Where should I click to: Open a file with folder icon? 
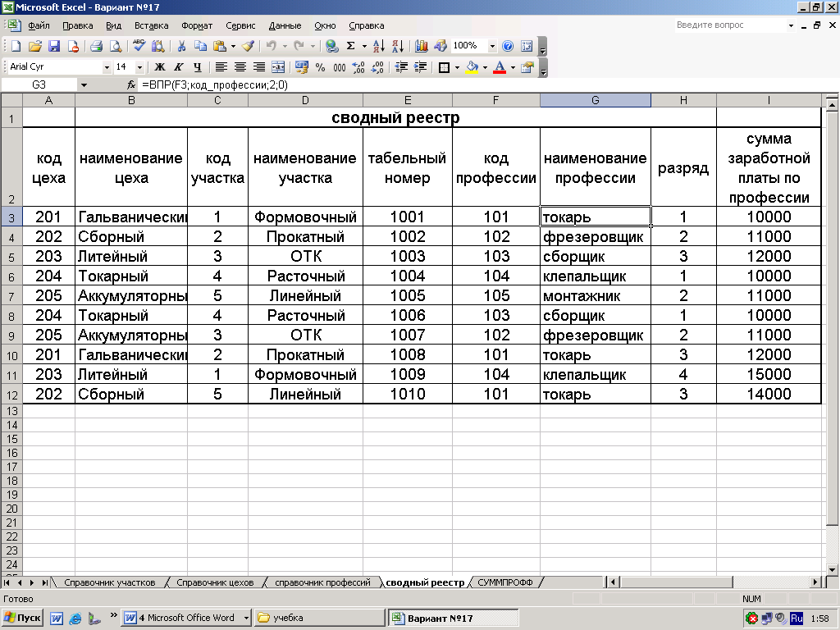click(x=34, y=46)
